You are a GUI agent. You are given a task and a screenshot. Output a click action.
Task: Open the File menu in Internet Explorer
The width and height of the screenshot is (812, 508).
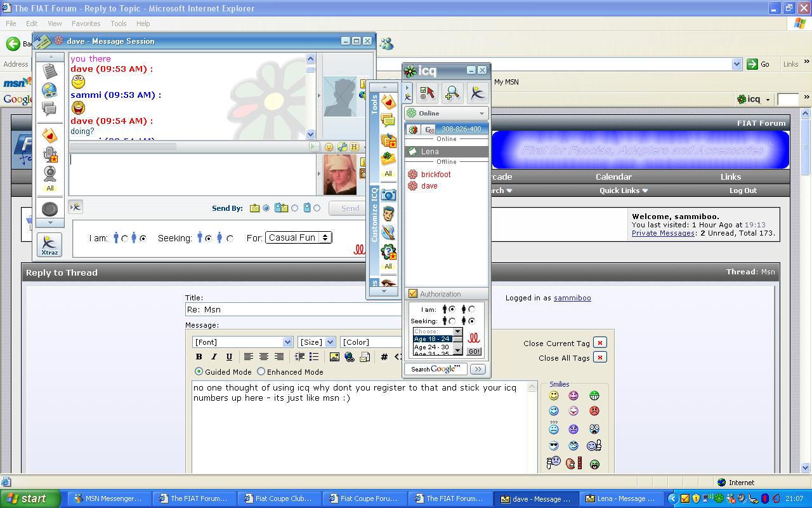(11, 23)
